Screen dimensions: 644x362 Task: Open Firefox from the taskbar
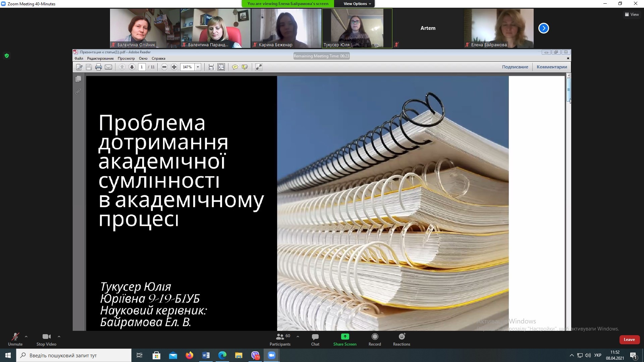(190, 355)
